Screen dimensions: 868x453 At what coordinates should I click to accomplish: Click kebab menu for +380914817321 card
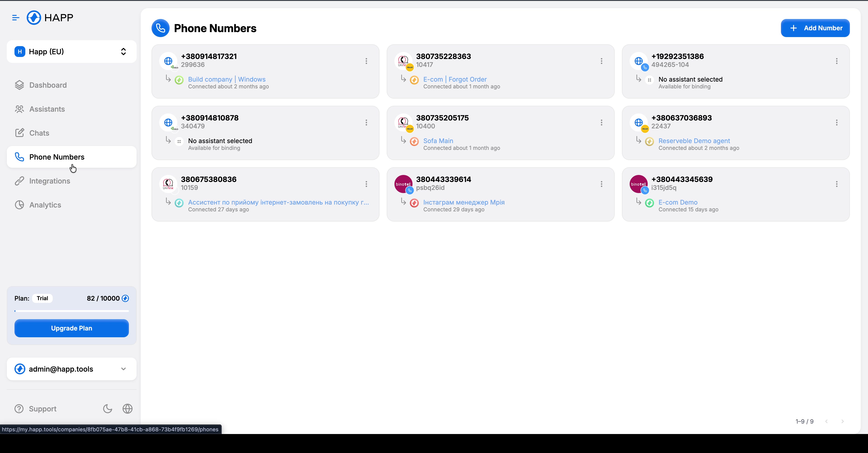click(366, 61)
